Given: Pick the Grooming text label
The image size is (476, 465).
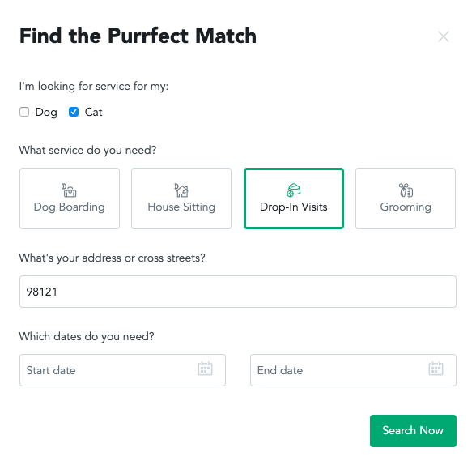Looking at the screenshot, I should [x=406, y=207].
